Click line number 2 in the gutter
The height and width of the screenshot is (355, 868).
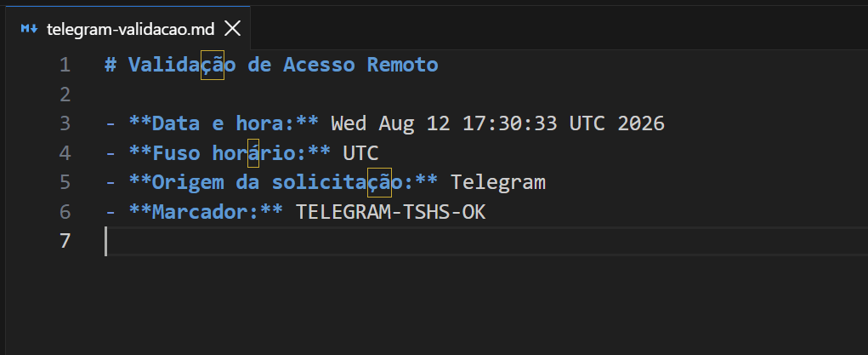pyautogui.click(x=65, y=94)
